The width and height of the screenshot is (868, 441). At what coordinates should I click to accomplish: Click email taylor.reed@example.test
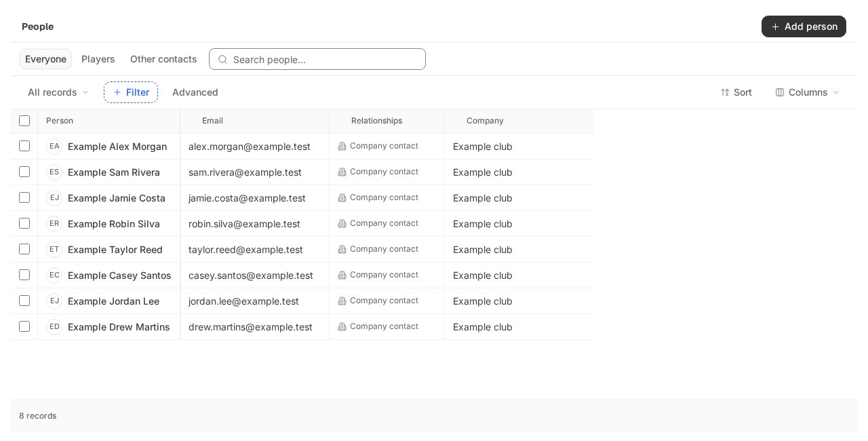point(245,250)
